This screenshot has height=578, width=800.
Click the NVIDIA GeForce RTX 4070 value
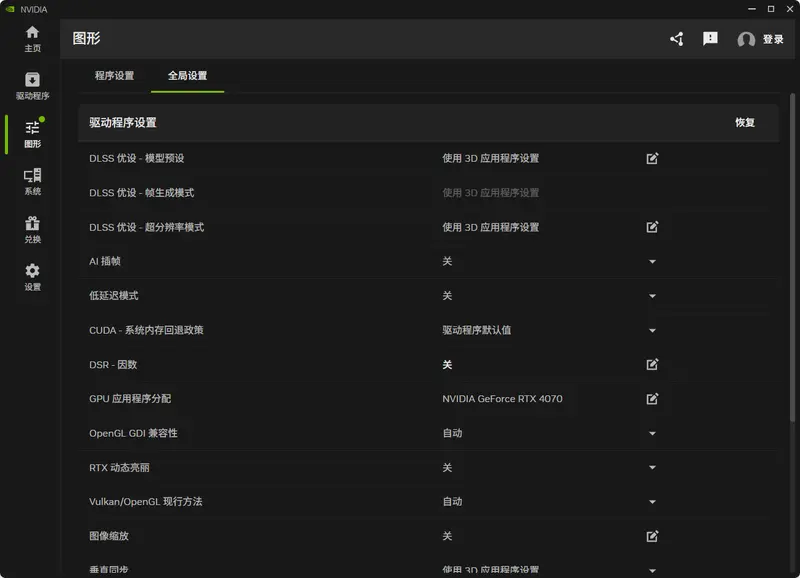[502, 399]
